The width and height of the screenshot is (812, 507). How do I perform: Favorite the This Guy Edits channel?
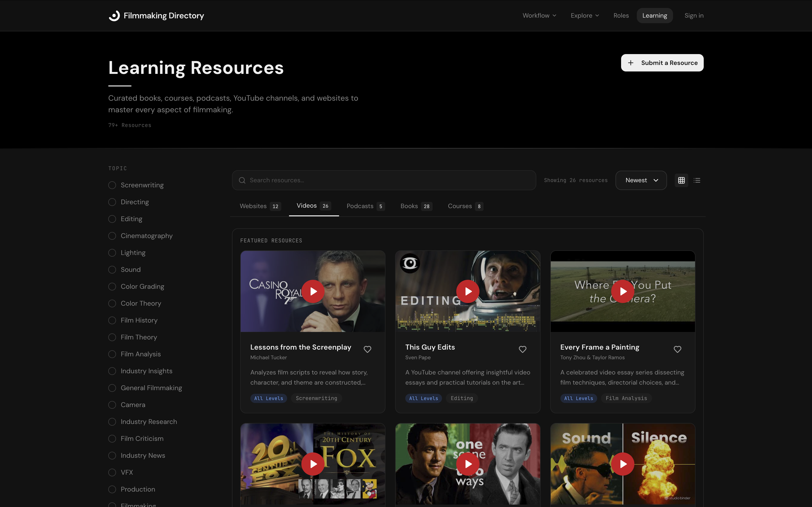tap(522, 349)
